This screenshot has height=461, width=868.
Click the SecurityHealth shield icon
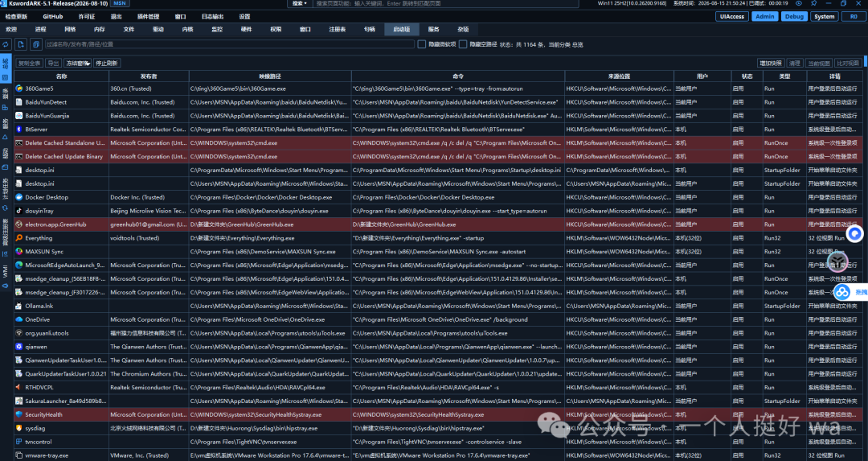[x=18, y=414]
